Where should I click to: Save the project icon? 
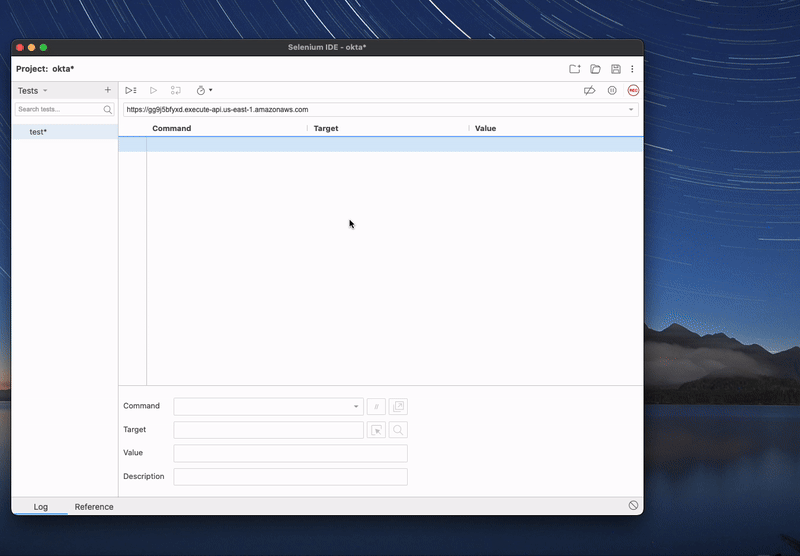point(616,69)
